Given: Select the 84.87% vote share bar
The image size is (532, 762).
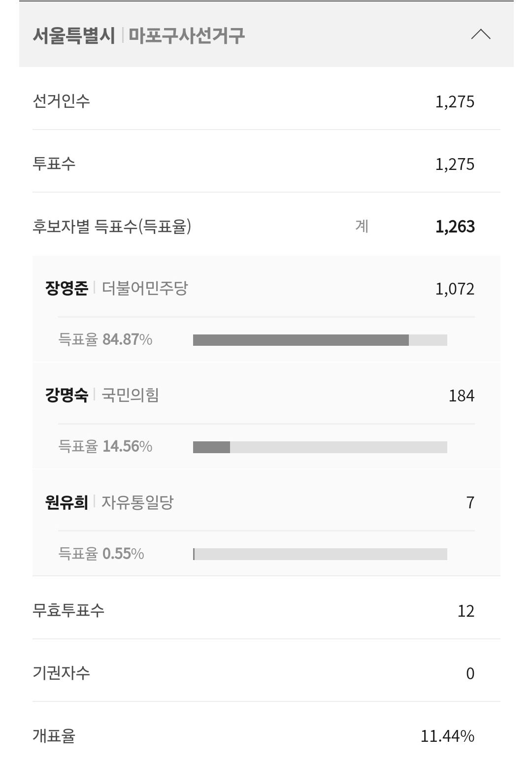Looking at the screenshot, I should point(320,340).
